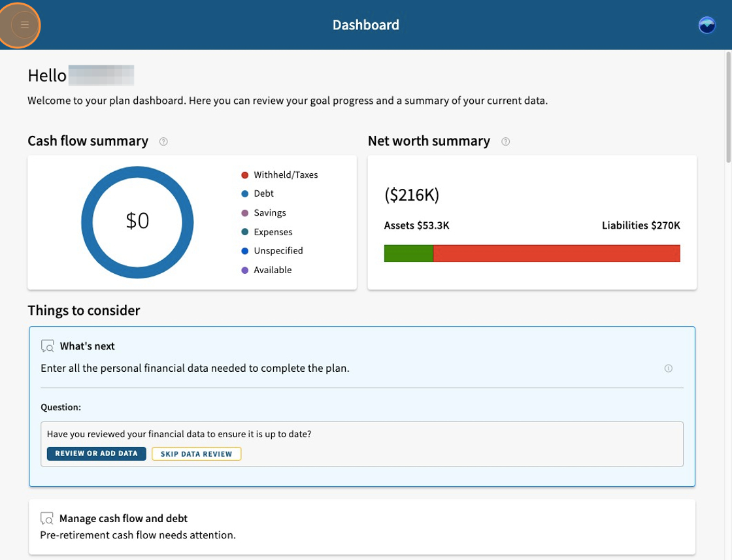Click 'Pre-retirement cash flow needs attention.' text
Screen dimensions: 732x560
coord(138,535)
